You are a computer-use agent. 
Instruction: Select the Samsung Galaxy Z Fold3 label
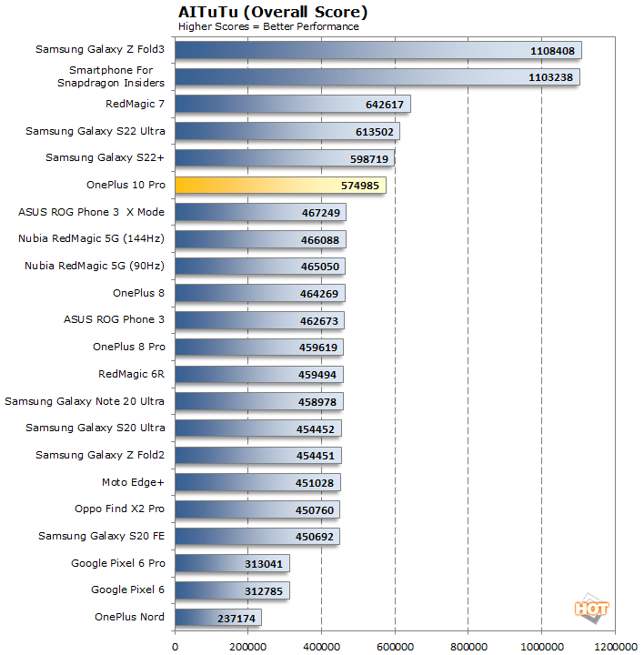100,49
